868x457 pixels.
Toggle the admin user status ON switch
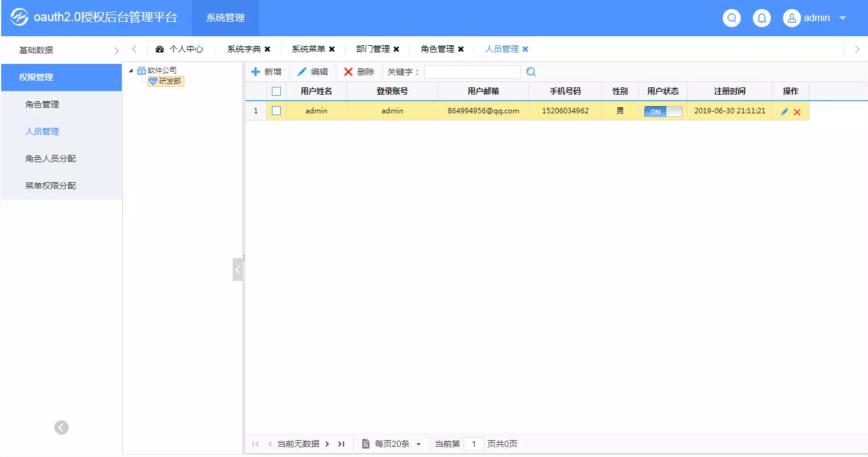tap(662, 112)
